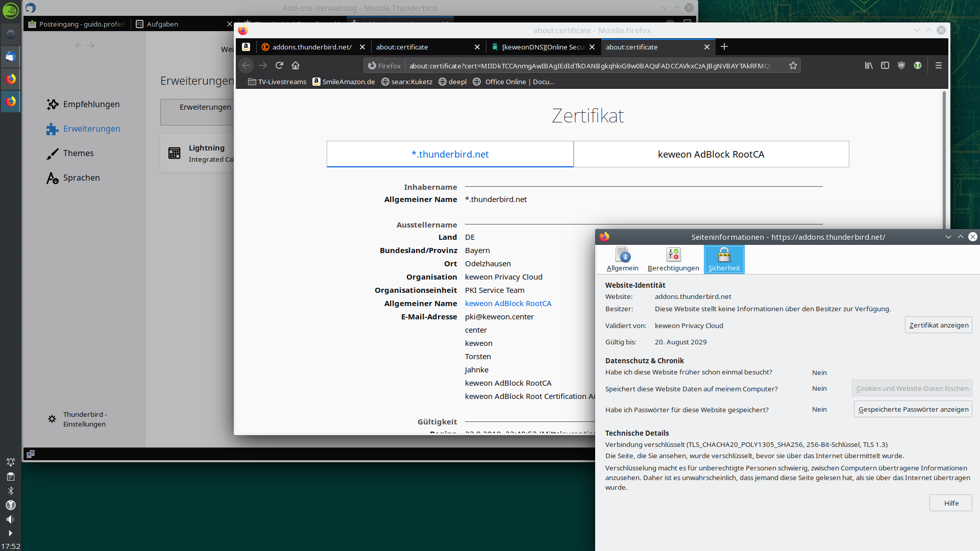The image size is (980, 551).
Task: Open clipboard icon in system tray
Action: pos(11,477)
